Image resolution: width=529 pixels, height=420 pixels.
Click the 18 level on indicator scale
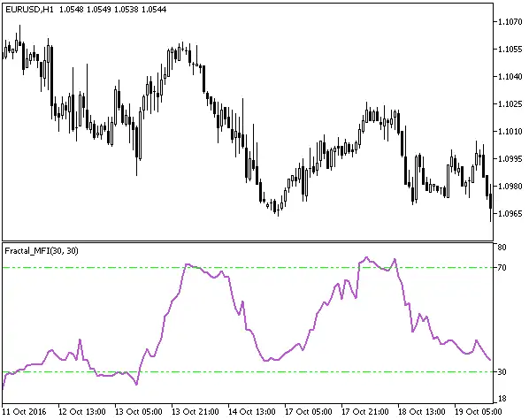(502, 399)
